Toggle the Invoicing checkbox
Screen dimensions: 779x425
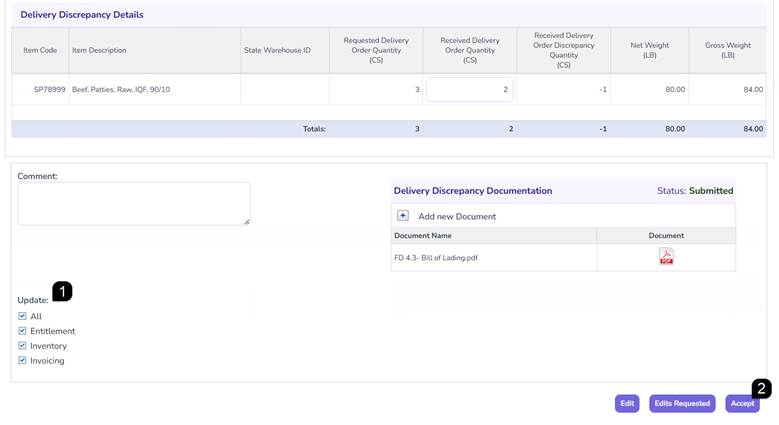[x=22, y=360]
